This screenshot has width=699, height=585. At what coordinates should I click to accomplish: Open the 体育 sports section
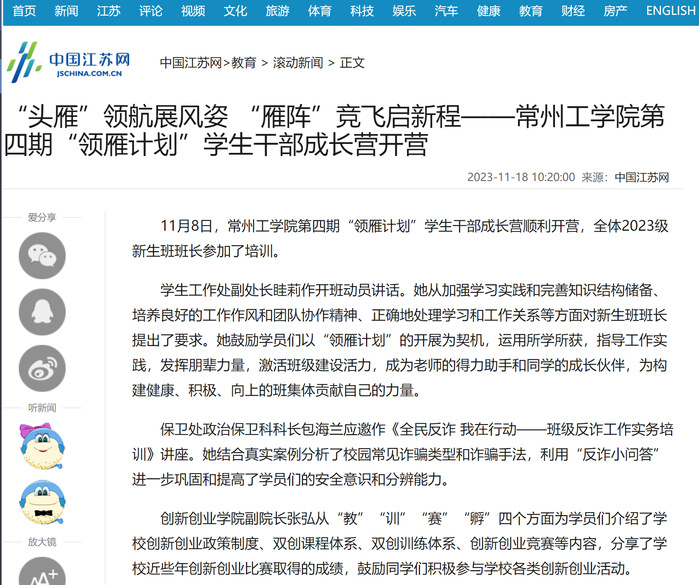(x=320, y=11)
